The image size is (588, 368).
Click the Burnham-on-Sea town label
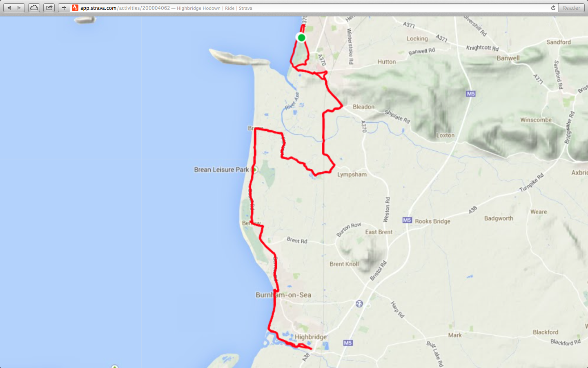[283, 295]
